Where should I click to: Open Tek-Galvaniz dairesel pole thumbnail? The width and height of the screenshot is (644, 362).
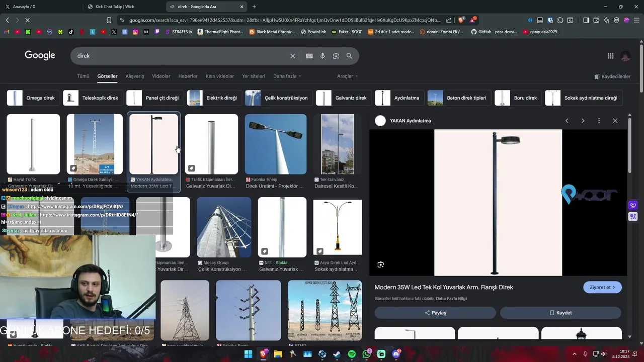pyautogui.click(x=338, y=144)
